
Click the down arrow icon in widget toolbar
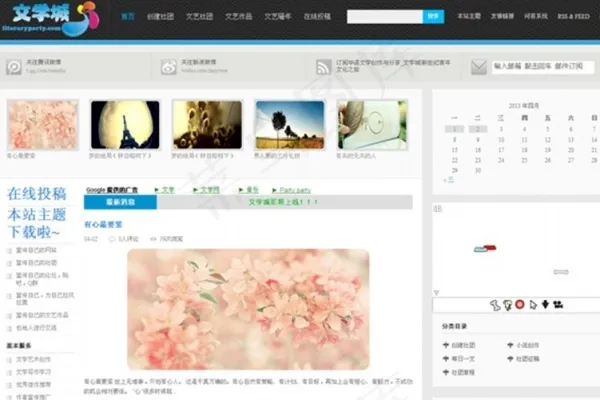(x=544, y=305)
